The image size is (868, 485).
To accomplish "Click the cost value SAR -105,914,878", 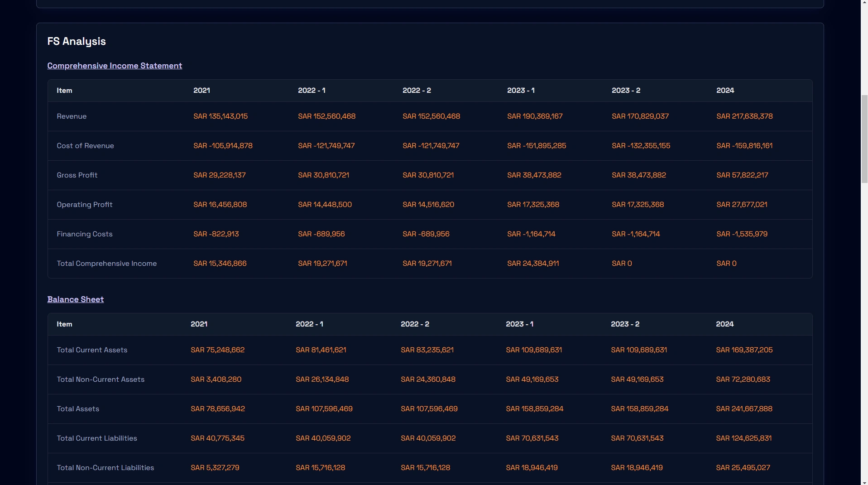I will (223, 146).
